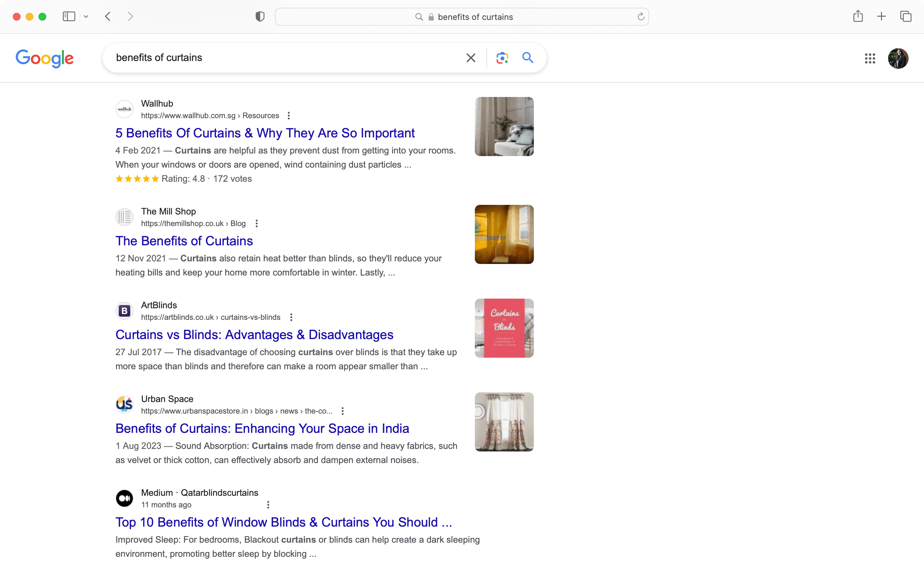This screenshot has width=924, height=578.
Task: Open 'Curtains vs Blinds: Advantages & Disadvantages' link
Action: coord(254,335)
